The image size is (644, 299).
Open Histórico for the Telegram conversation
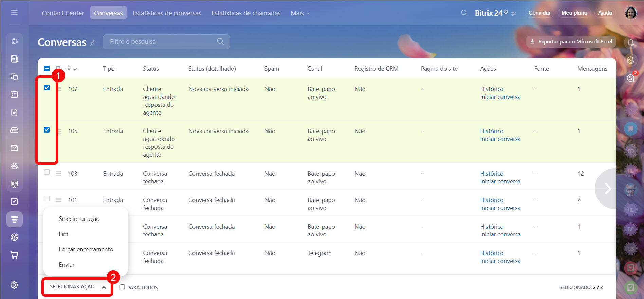coord(492,253)
